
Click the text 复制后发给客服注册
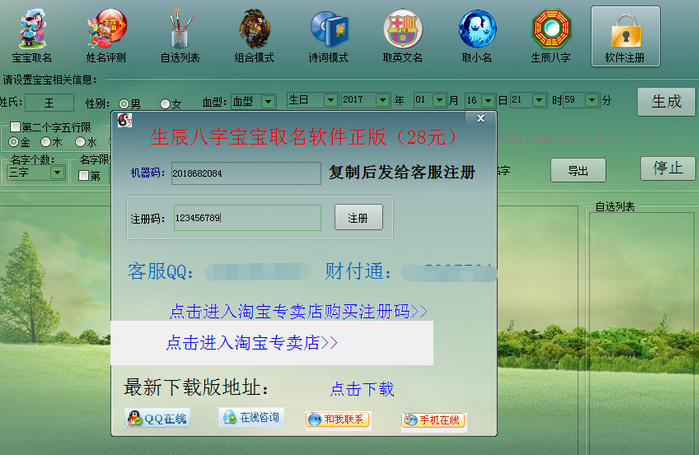pyautogui.click(x=402, y=172)
